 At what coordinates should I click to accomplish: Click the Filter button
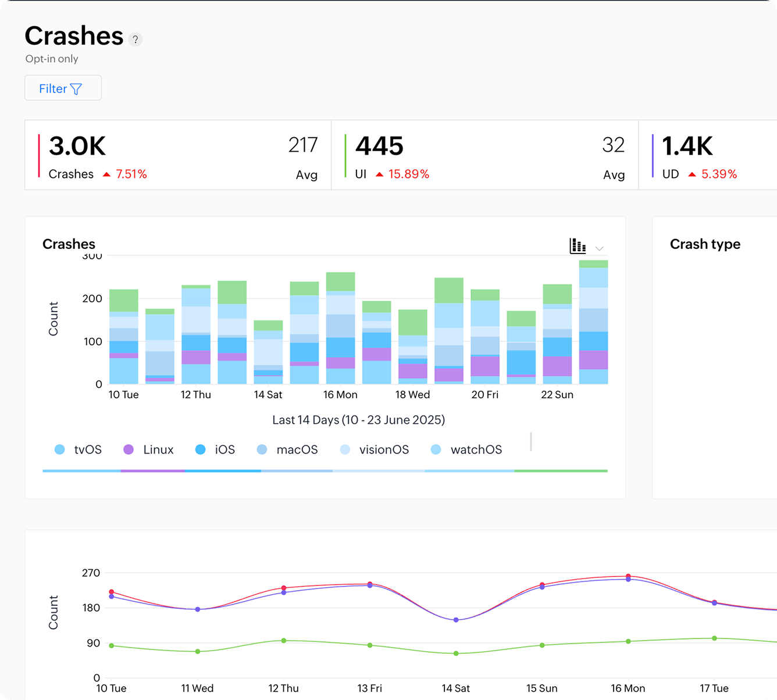[x=63, y=88]
